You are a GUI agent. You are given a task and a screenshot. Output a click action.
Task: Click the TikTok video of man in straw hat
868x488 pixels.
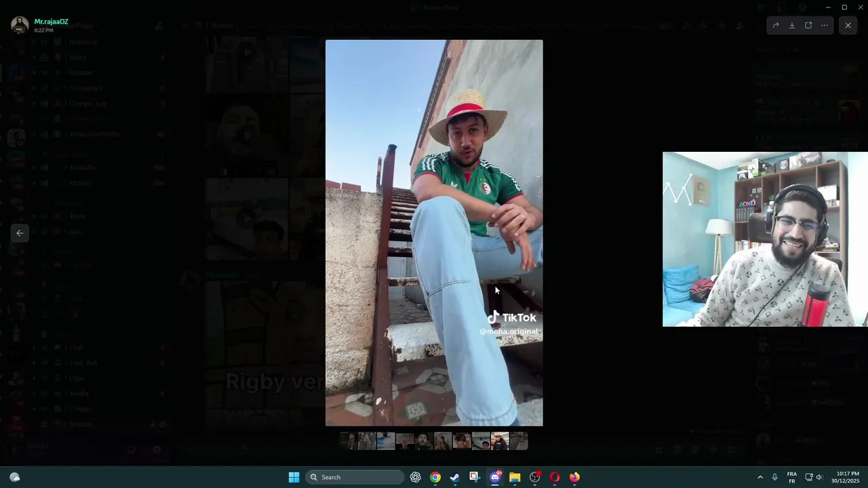pyautogui.click(x=434, y=232)
